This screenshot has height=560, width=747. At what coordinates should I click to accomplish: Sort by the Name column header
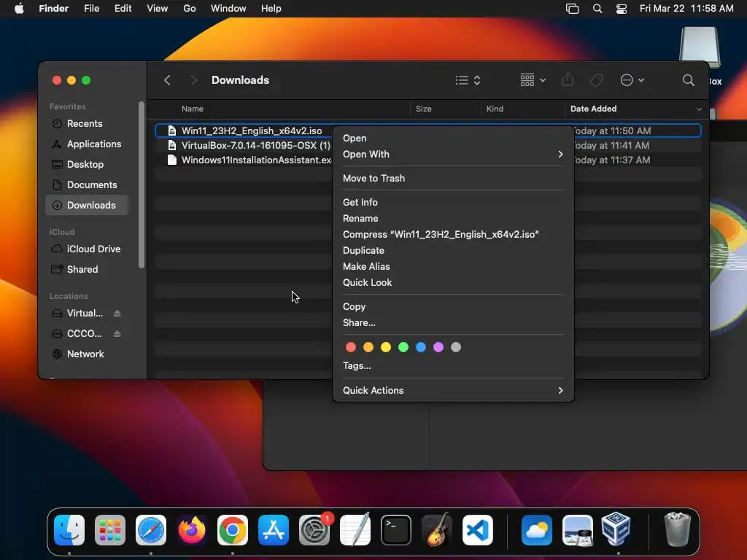tap(193, 109)
